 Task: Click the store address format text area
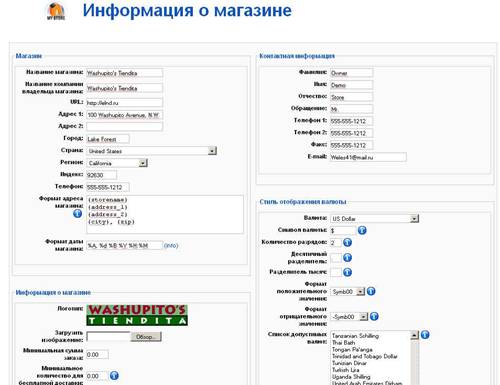tap(165, 214)
